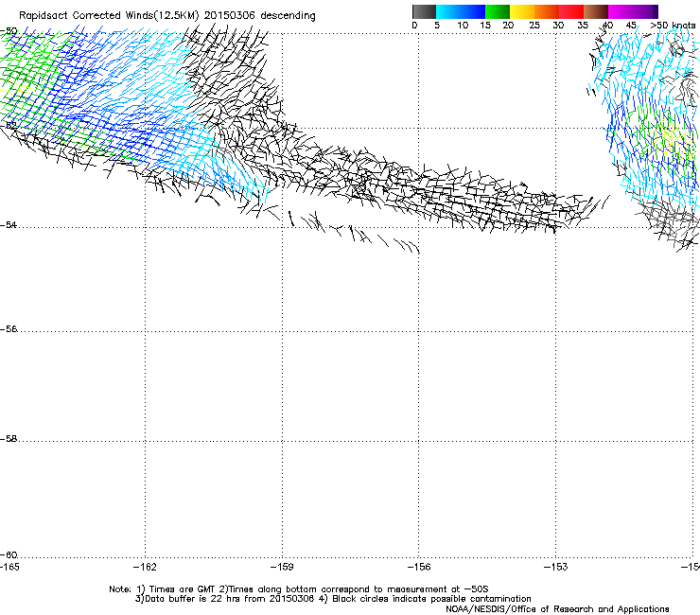Click the legend tick label "45"
The image size is (700, 615).
(631, 26)
